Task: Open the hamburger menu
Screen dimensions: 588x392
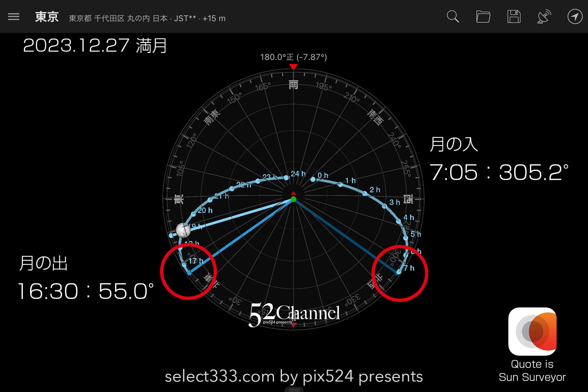Action: pyautogui.click(x=14, y=17)
